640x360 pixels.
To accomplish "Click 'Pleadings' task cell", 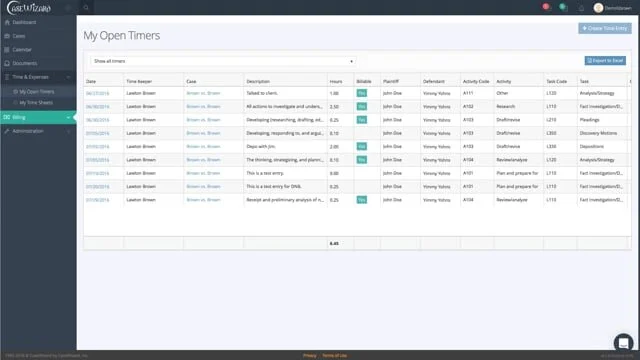I will (x=589, y=120).
